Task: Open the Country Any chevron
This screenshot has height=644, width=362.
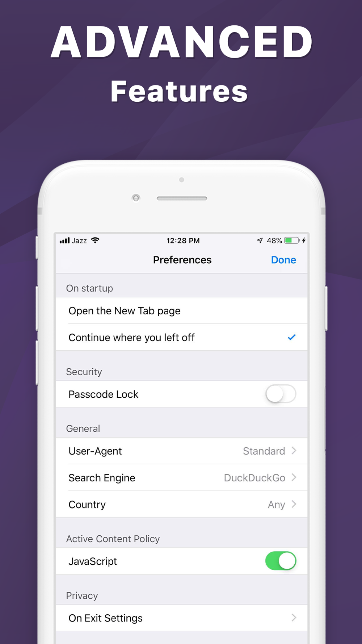Action: pyautogui.click(x=294, y=504)
